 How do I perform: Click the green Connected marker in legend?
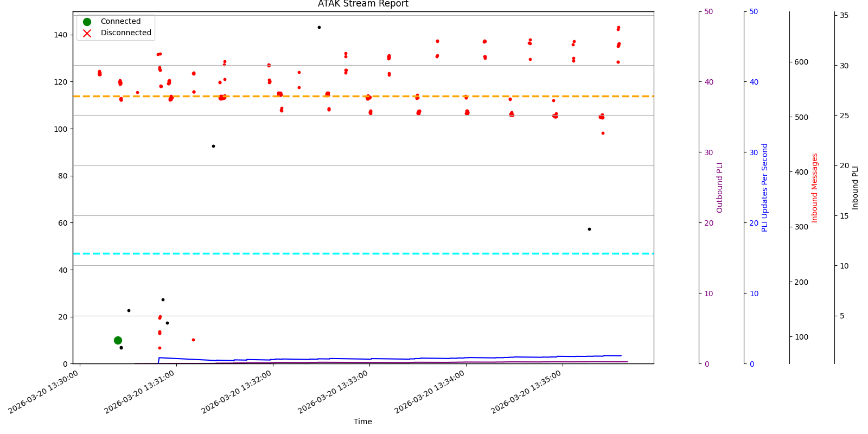pyautogui.click(x=87, y=22)
